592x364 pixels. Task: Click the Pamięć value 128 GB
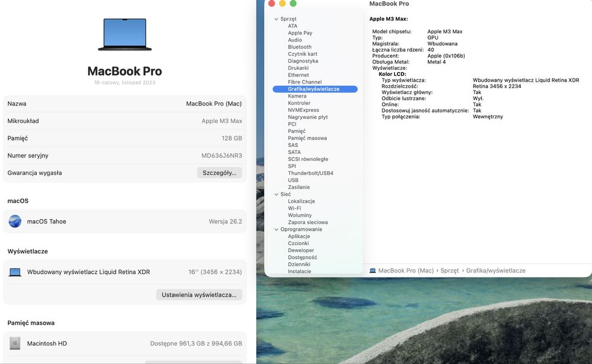coord(232,138)
